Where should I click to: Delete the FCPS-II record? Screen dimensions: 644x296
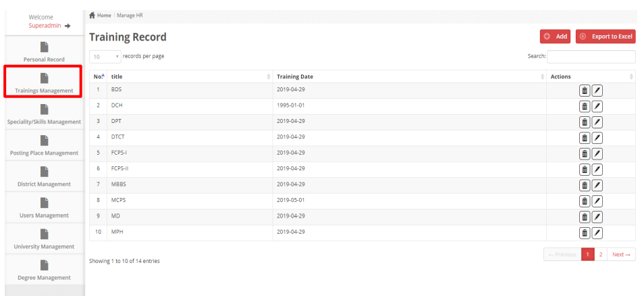[585, 169]
